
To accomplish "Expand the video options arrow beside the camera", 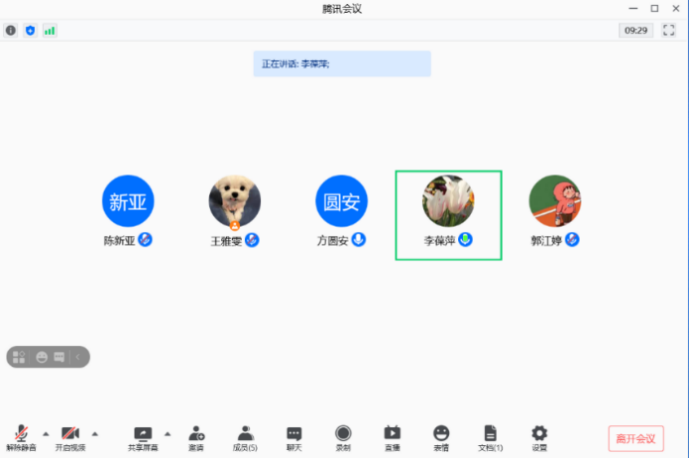I will (95, 434).
